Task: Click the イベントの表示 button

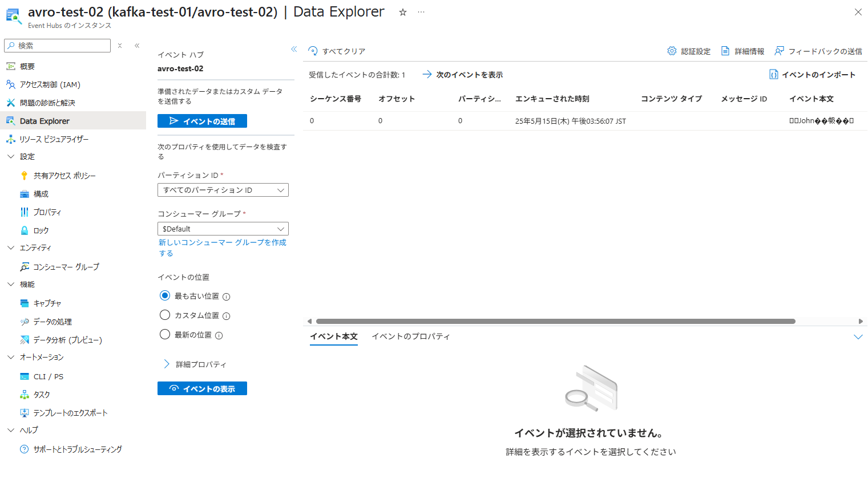Action: pyautogui.click(x=202, y=388)
